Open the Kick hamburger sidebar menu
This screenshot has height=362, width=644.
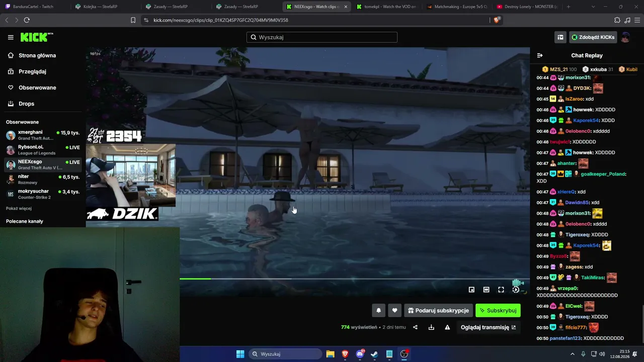[11, 37]
